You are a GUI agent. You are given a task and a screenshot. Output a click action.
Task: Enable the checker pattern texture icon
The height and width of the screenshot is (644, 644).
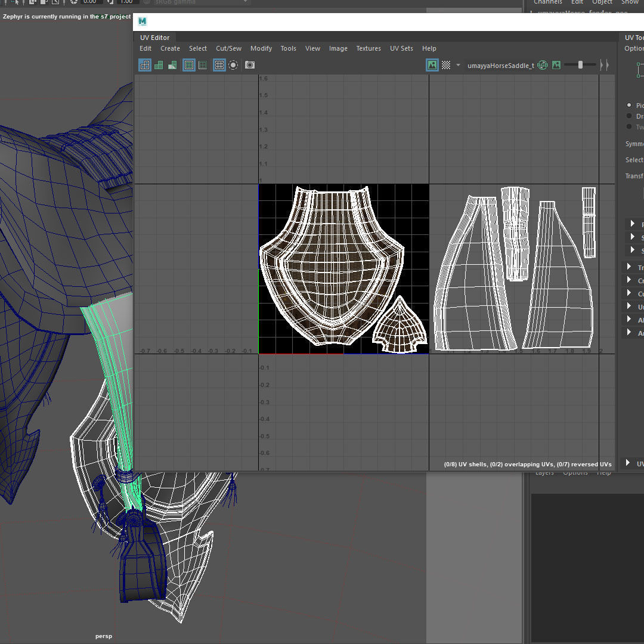446,65
